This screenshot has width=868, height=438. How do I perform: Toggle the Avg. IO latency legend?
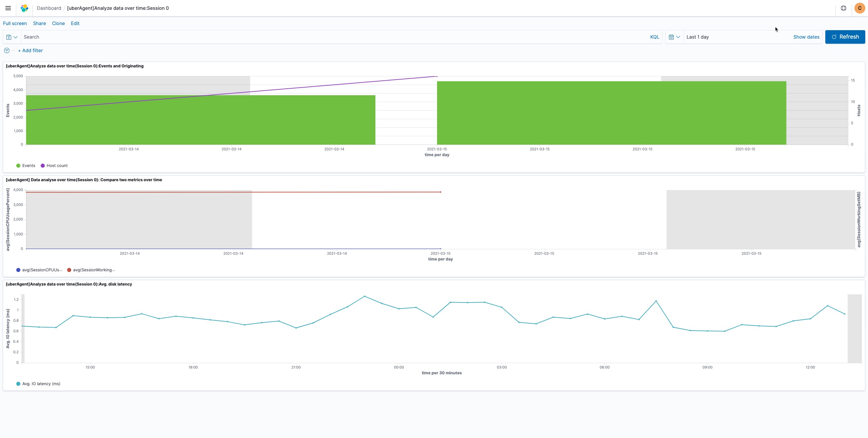41,384
